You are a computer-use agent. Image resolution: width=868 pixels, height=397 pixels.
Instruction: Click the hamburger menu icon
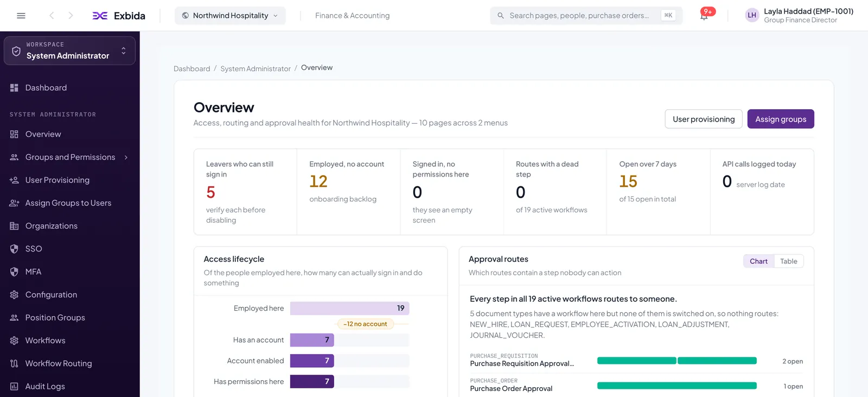tap(21, 16)
